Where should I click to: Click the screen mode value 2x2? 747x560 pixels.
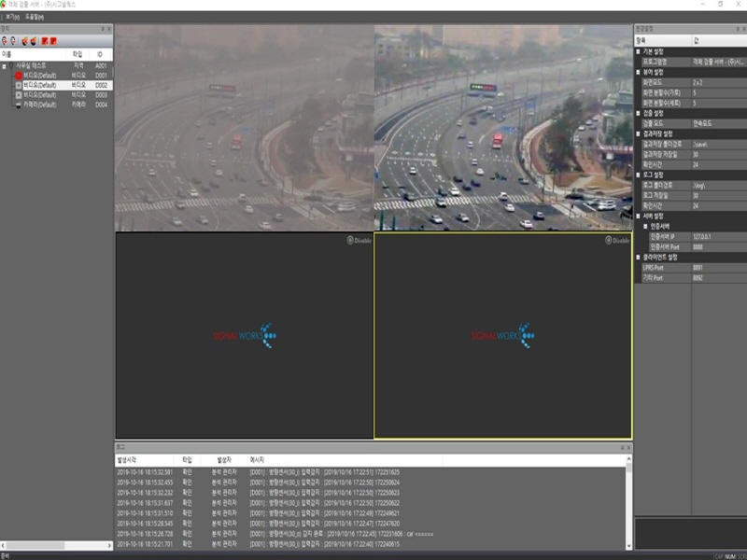point(719,82)
